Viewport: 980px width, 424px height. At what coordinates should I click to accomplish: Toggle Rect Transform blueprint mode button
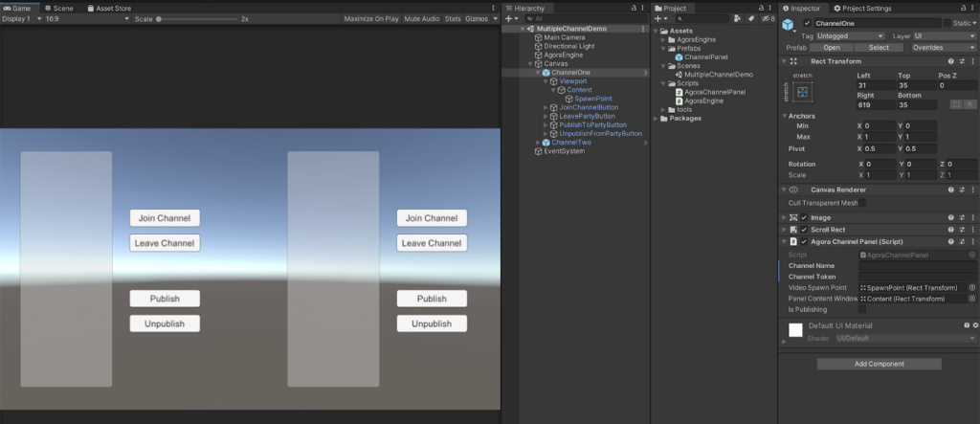tap(956, 104)
